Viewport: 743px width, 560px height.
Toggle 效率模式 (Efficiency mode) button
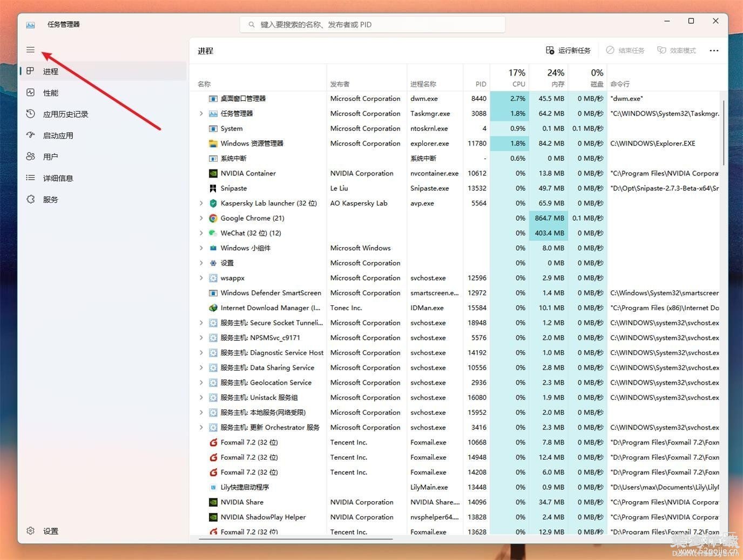(x=677, y=50)
